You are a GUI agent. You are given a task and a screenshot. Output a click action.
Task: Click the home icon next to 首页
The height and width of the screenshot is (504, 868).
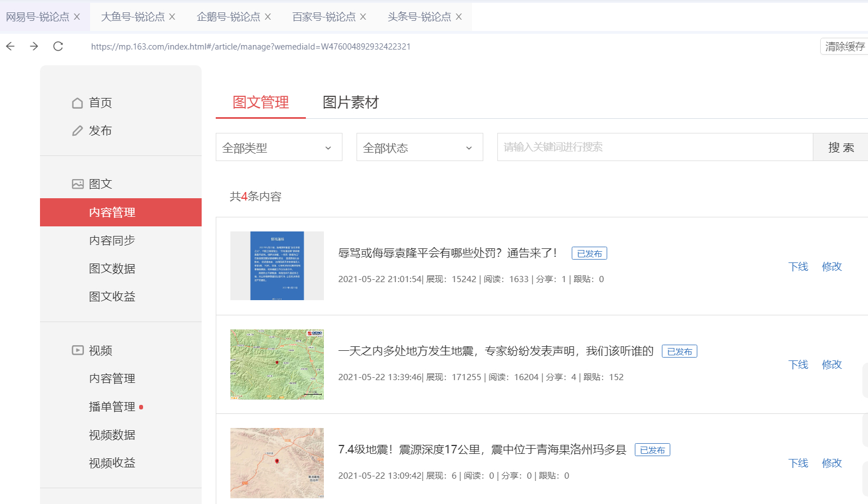pyautogui.click(x=77, y=102)
